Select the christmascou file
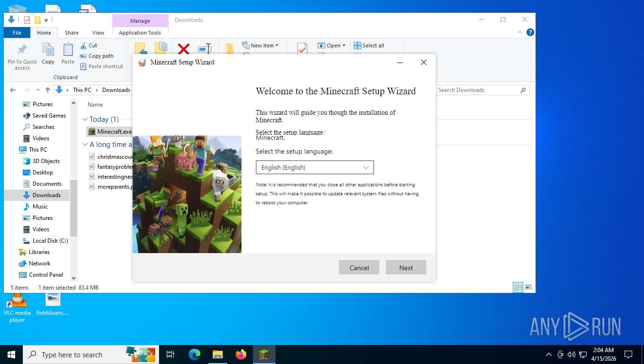 point(111,156)
